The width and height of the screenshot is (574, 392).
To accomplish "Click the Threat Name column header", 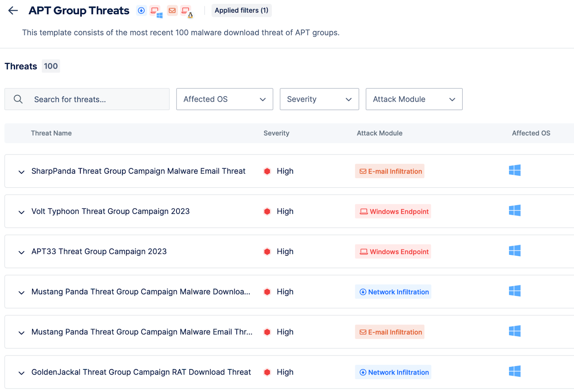I will [51, 133].
